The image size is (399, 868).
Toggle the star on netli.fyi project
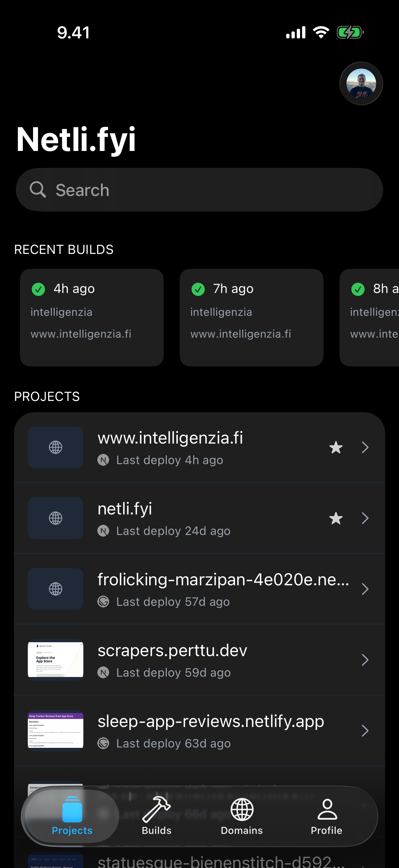click(x=335, y=518)
